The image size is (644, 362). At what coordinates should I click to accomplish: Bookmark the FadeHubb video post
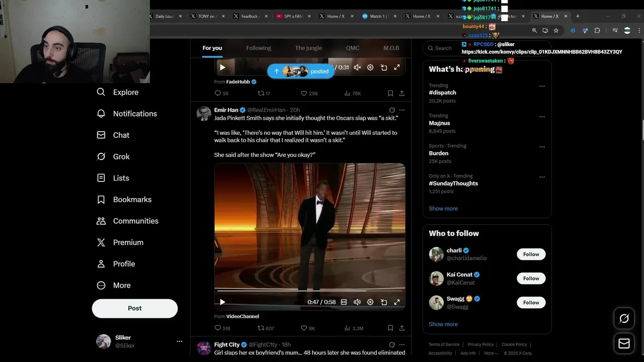point(390,94)
